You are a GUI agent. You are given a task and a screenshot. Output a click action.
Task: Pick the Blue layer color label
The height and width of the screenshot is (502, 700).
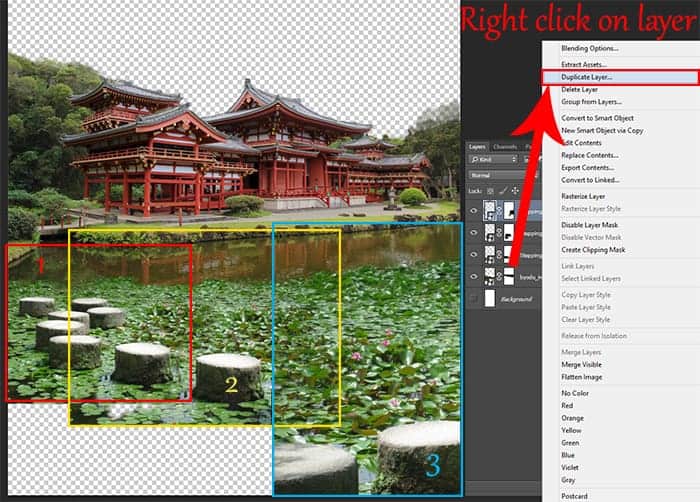[568, 455]
